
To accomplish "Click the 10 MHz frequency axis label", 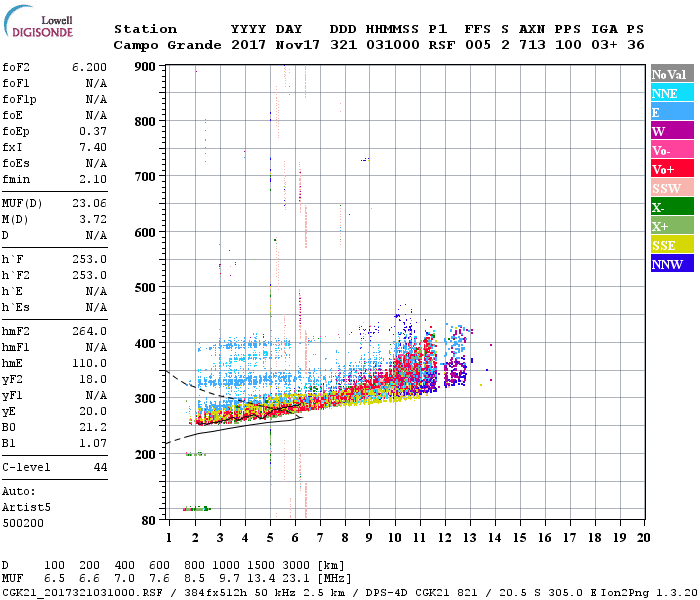I will coord(395,538).
